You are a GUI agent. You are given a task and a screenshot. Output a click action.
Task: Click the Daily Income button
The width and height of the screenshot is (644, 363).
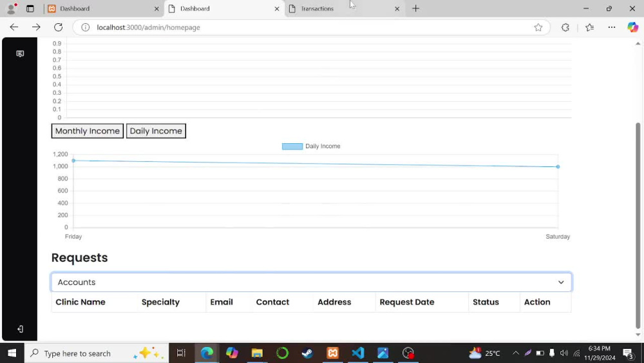(156, 131)
